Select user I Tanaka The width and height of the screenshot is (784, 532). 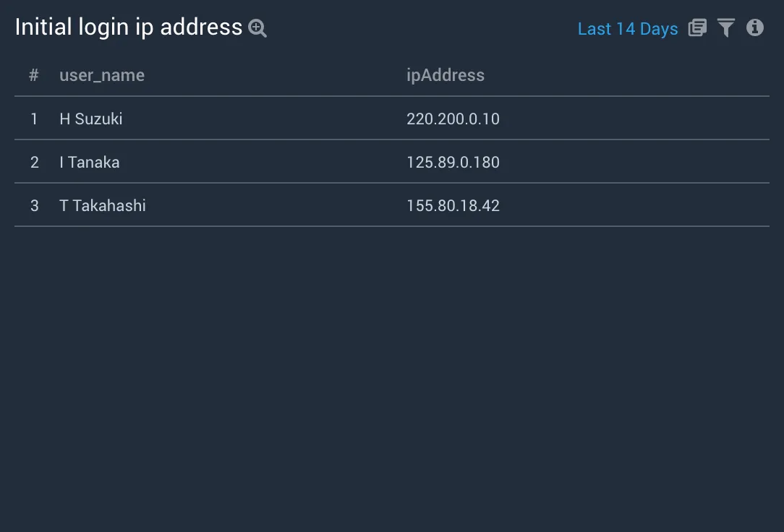tap(90, 162)
